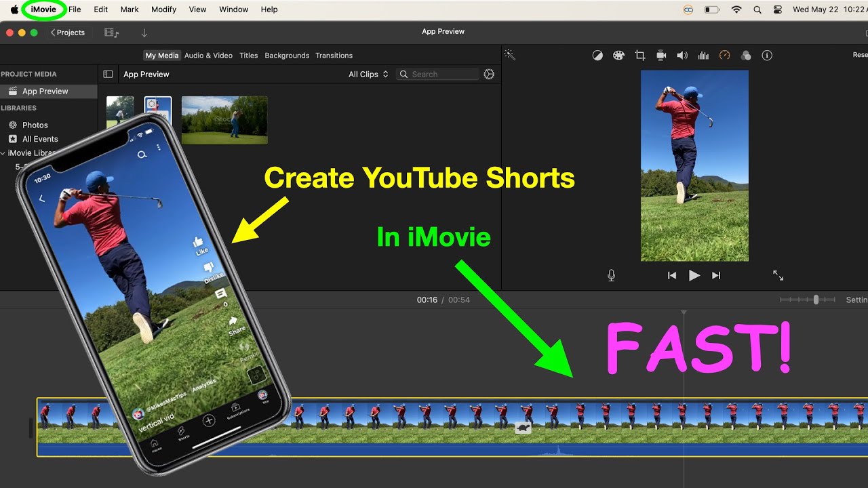Click the CC menu bar icon
This screenshot has width=868, height=488.
point(688,9)
